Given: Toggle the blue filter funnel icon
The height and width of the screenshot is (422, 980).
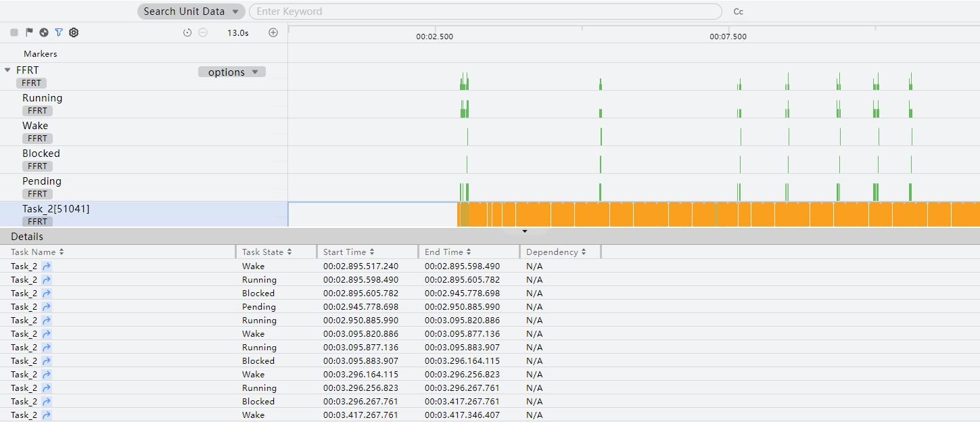Looking at the screenshot, I should [x=59, y=32].
